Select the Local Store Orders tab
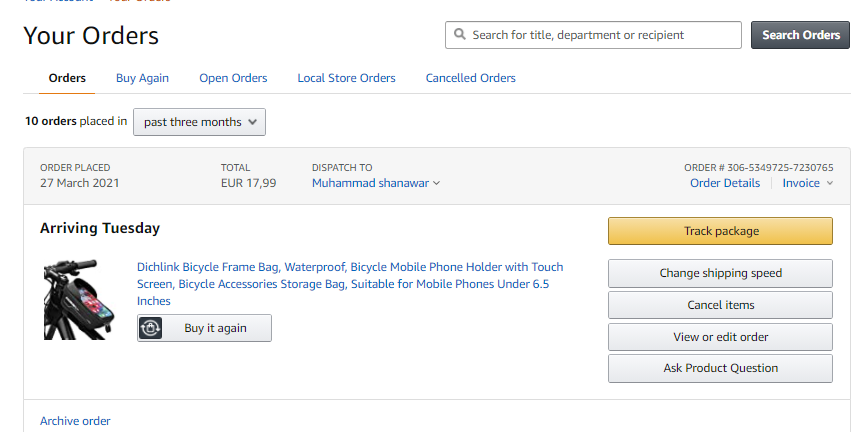The image size is (858, 432). (x=346, y=78)
